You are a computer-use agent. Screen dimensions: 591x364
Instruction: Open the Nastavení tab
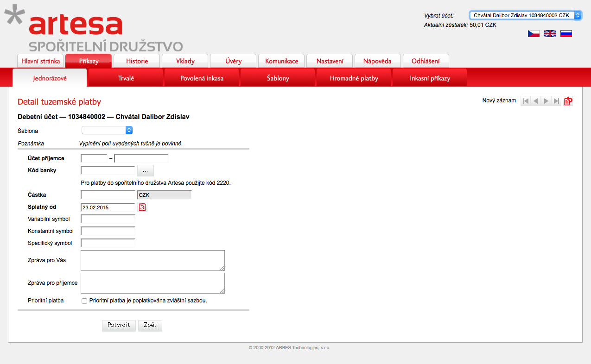pyautogui.click(x=330, y=61)
